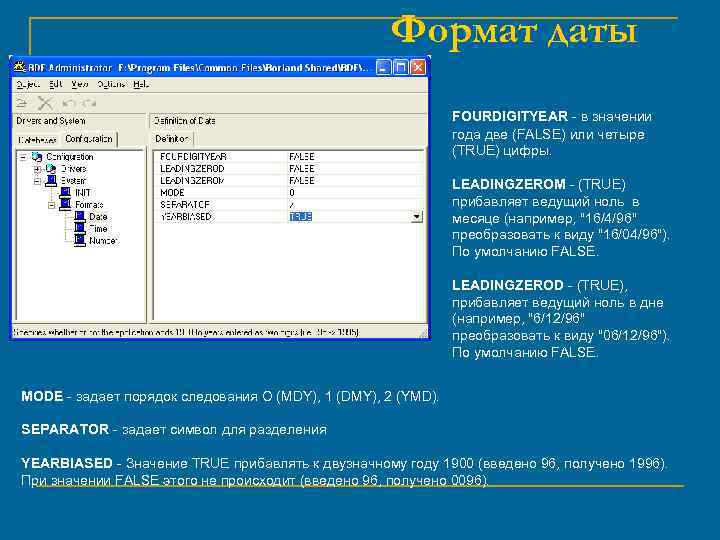Viewport: 720px width, 540px height.
Task: Minimize the BDE Administrator window
Action: [x=383, y=68]
